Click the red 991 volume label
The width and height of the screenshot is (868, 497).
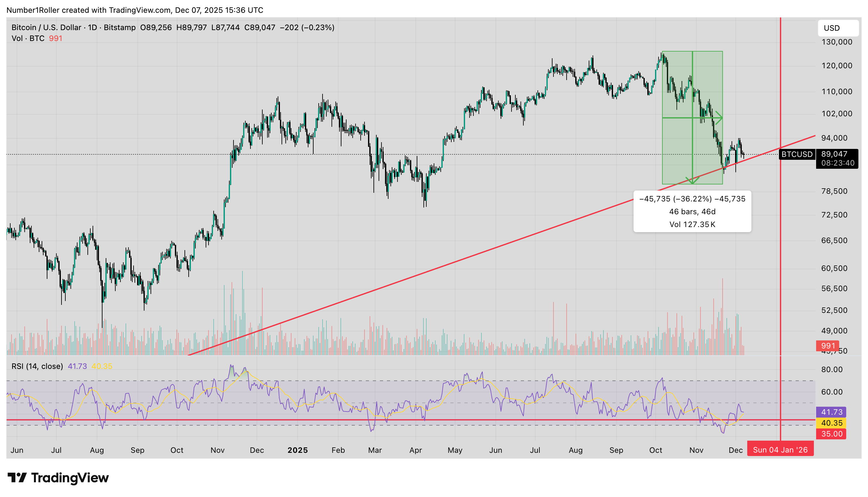point(828,346)
